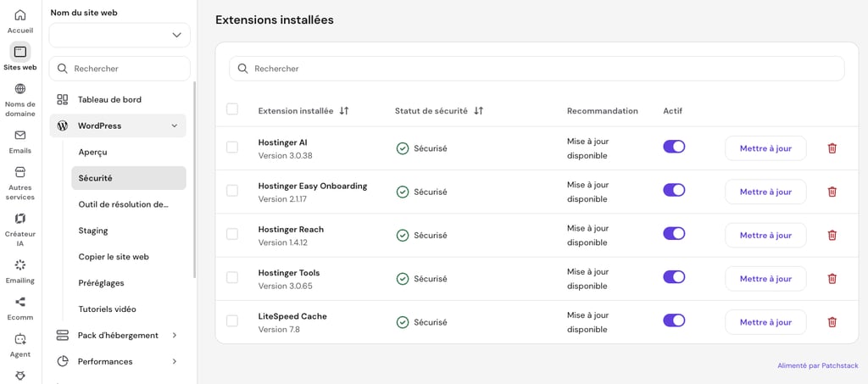Select the Sites web icon
868x384 pixels.
pos(20,52)
